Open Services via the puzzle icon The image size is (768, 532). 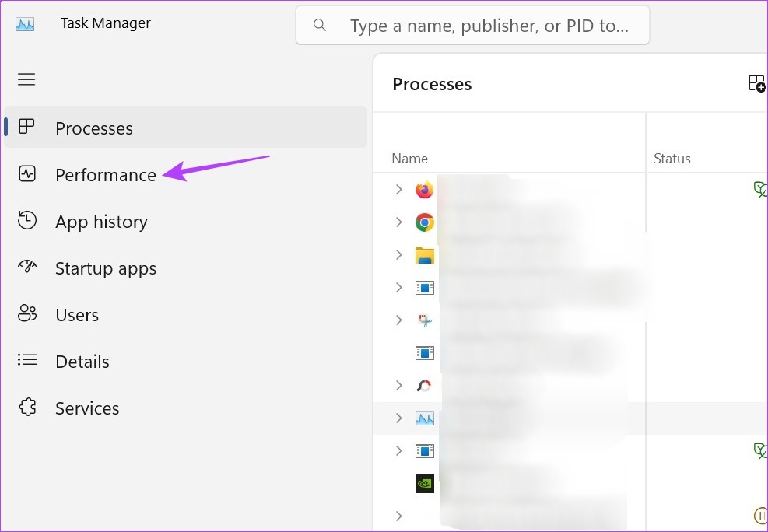27,408
